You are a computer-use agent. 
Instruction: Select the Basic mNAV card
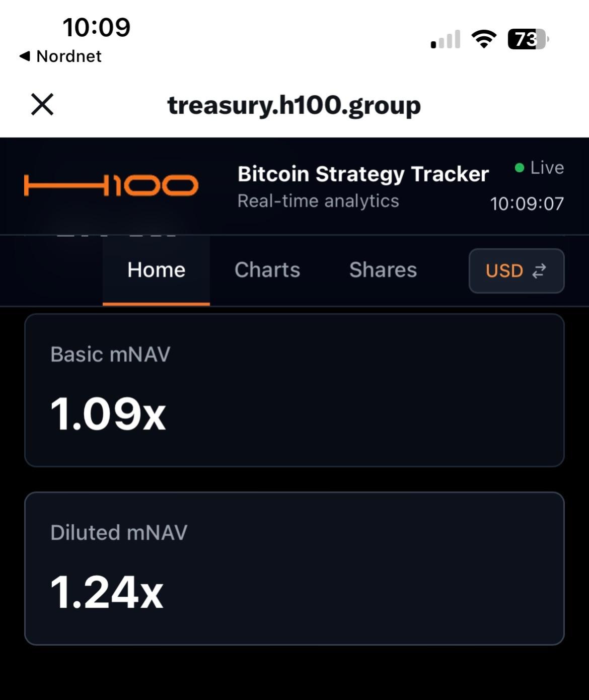(294, 389)
